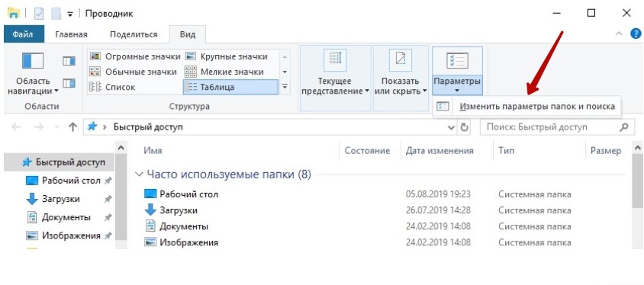
Task: Open the Параметры dropdown arrow
Action: pyautogui.click(x=457, y=91)
